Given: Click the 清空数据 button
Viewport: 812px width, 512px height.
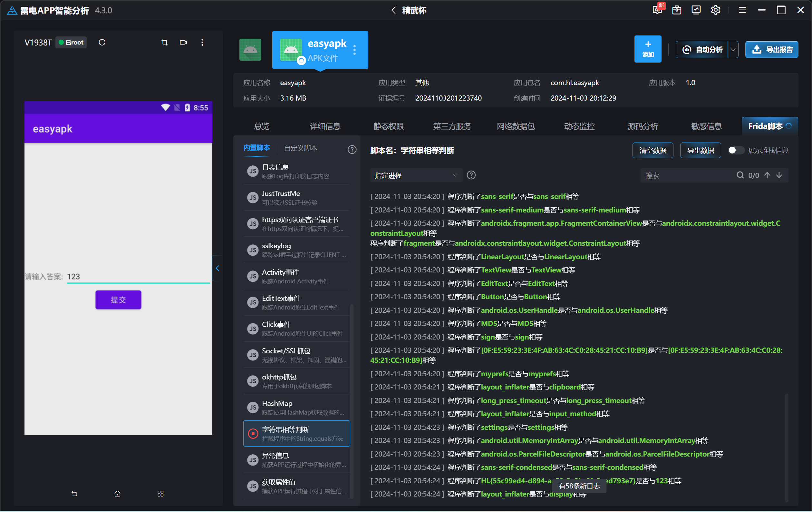Looking at the screenshot, I should coord(652,150).
